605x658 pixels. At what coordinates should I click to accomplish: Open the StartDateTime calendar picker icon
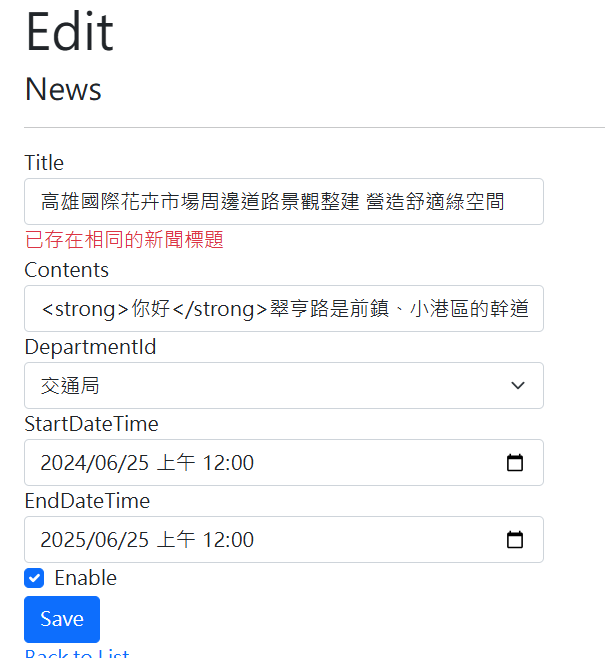pos(515,463)
